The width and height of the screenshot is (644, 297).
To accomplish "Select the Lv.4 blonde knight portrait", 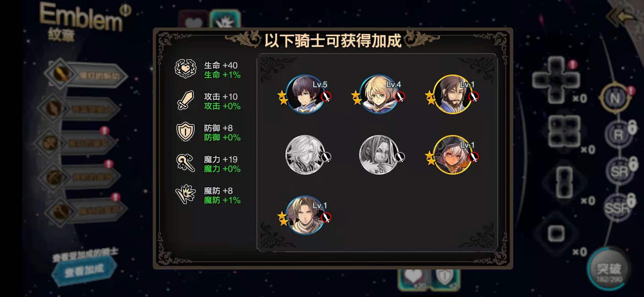I will pyautogui.click(x=379, y=94).
